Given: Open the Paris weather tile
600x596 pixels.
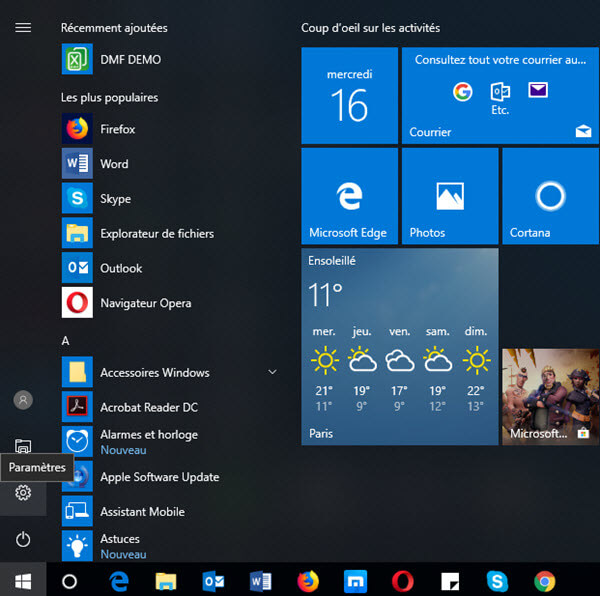Looking at the screenshot, I should [399, 346].
